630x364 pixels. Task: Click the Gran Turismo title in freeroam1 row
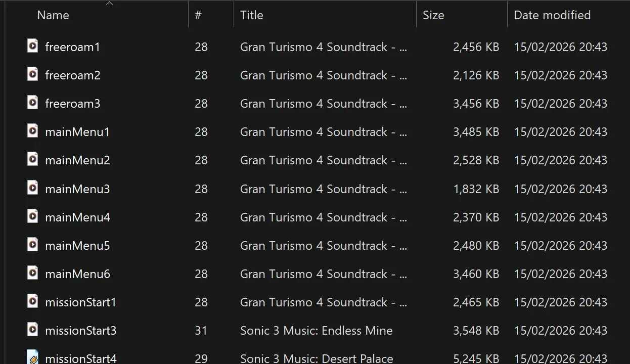(324, 47)
